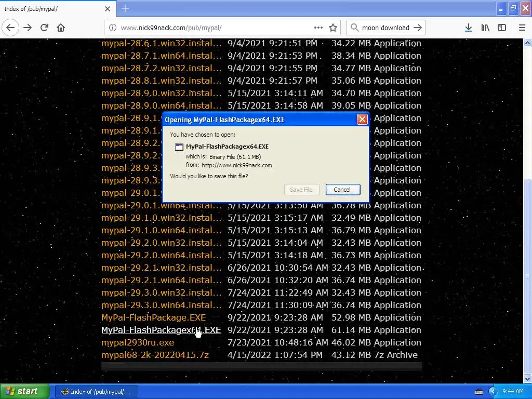Open the mypal-29.1.0.win64 installer link
The width and height of the screenshot is (532, 399).
coord(161,230)
